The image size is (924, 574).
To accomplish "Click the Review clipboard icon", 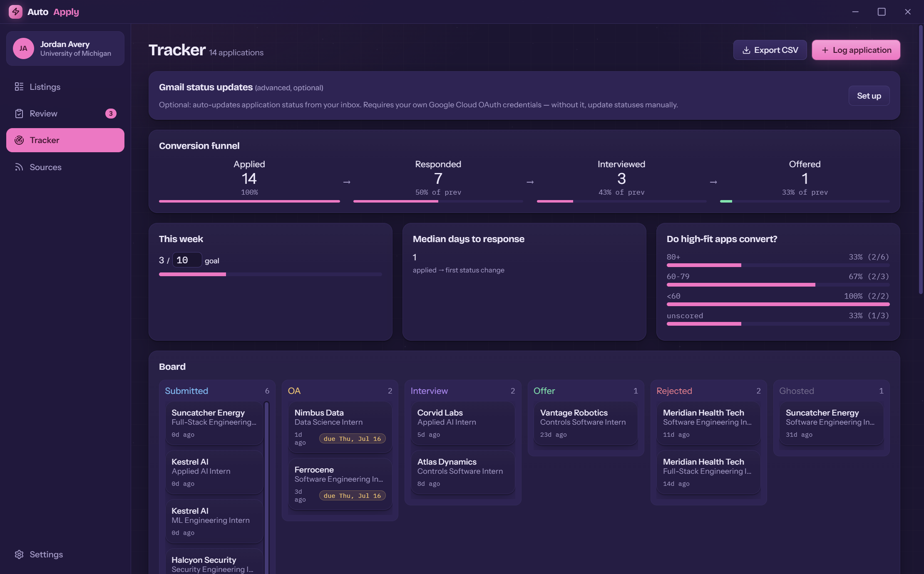I will pos(19,114).
